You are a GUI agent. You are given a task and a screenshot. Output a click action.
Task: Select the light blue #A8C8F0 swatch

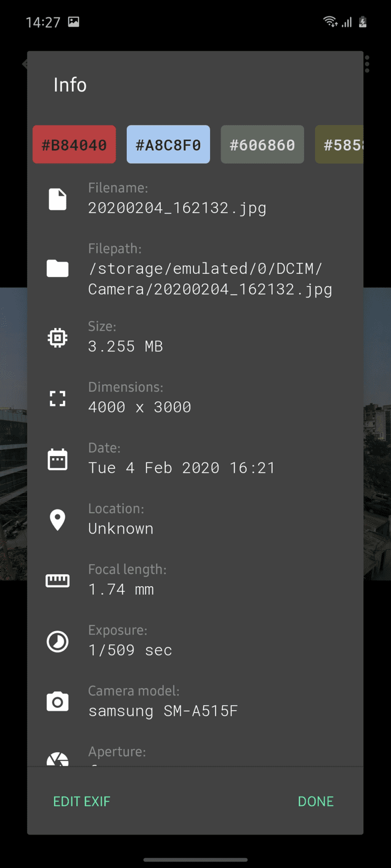pyautogui.click(x=168, y=145)
